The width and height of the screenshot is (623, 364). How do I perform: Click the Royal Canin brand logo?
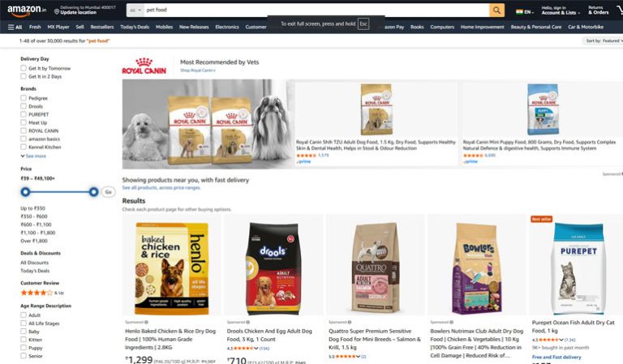click(144, 66)
